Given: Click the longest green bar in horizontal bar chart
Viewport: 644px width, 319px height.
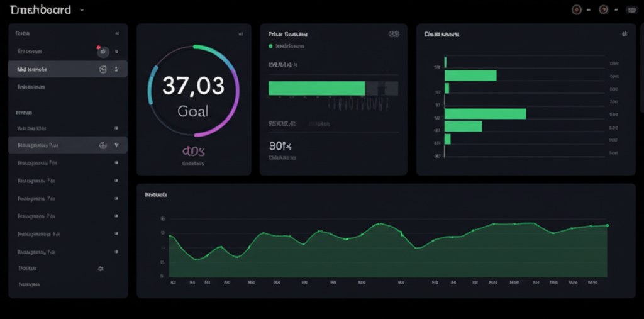Looking at the screenshot, I should (x=485, y=114).
